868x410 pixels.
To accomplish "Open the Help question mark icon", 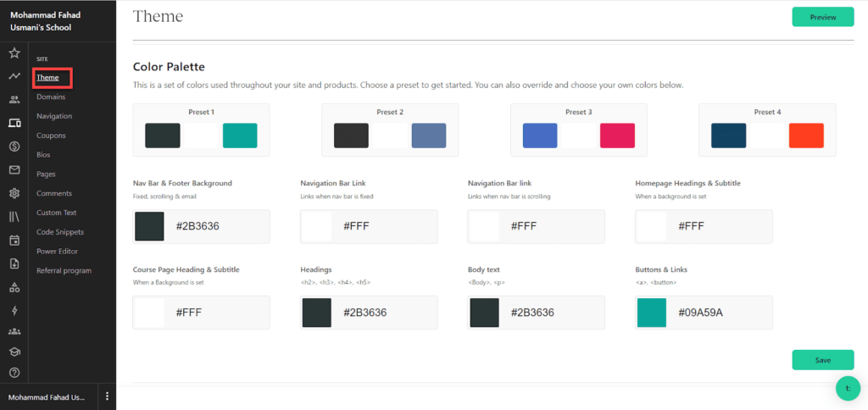I will tap(14, 373).
